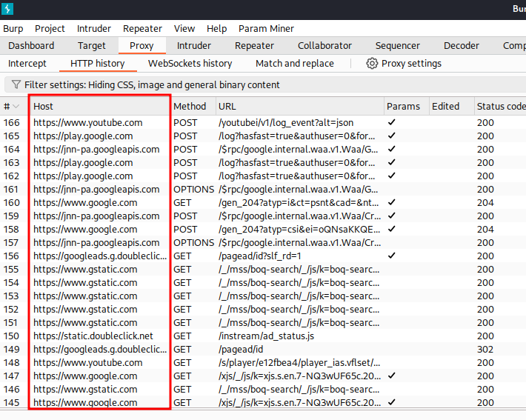Select request 166 youtubei log_event row
Viewport: 526px width, 420px height.
(x=263, y=123)
